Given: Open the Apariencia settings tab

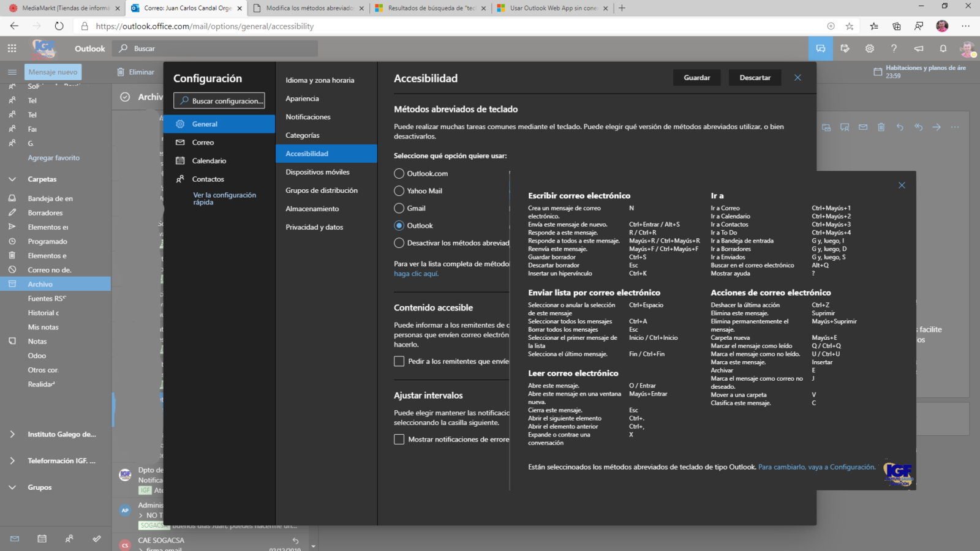Looking at the screenshot, I should [x=302, y=99].
